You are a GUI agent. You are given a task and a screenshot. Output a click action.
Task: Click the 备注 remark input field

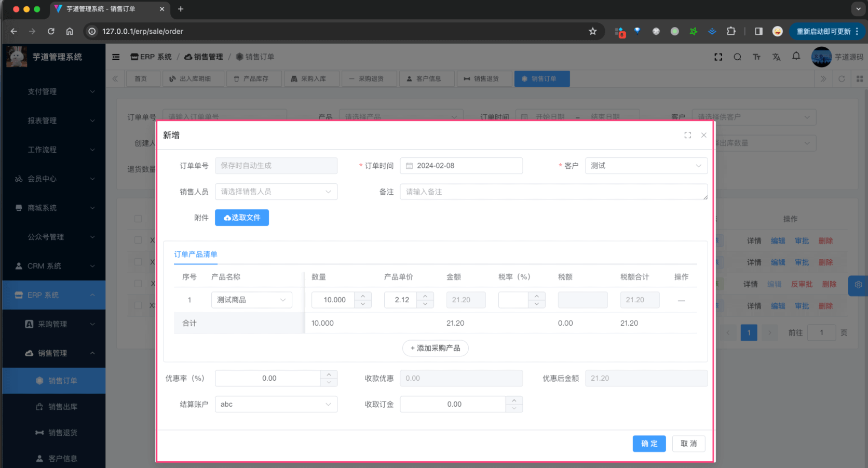click(553, 192)
